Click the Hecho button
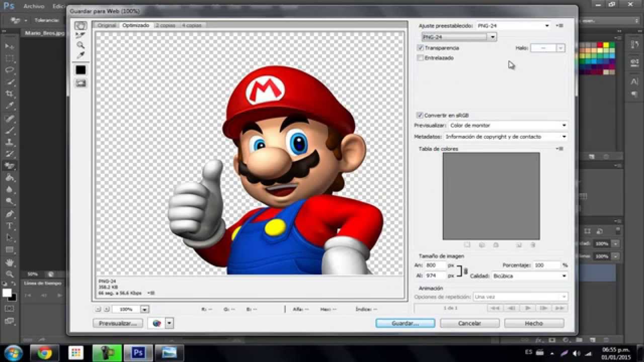Screen dimensions: 644x362 (534, 323)
